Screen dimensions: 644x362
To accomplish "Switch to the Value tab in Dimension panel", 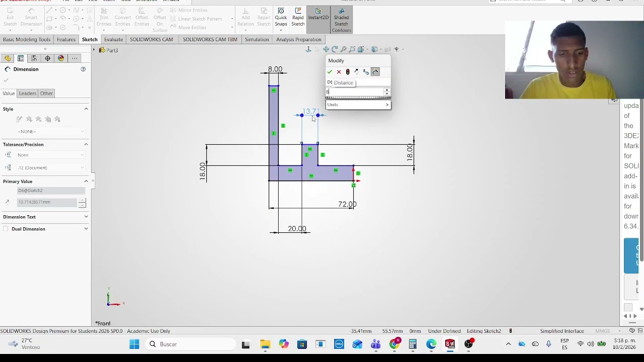I will pos(9,94).
